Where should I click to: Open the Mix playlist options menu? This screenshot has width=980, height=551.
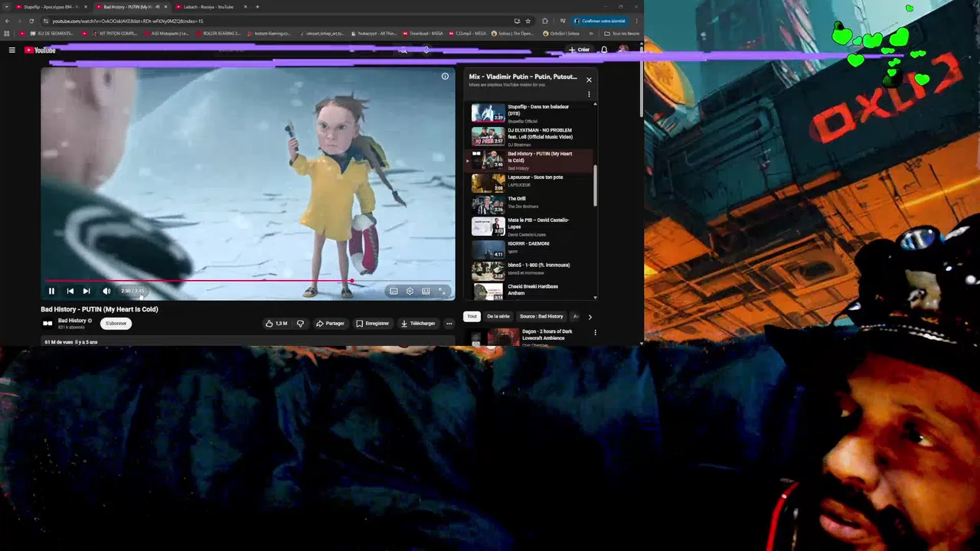point(589,94)
